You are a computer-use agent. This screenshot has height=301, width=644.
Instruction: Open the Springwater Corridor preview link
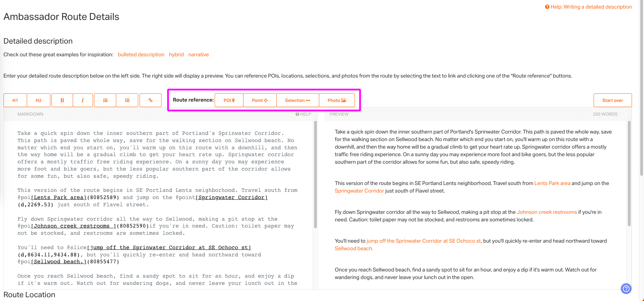(x=359, y=191)
